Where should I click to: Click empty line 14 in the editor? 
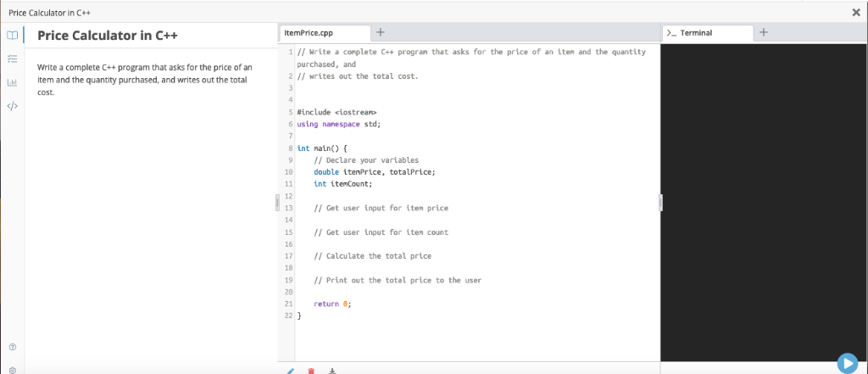coord(477,220)
